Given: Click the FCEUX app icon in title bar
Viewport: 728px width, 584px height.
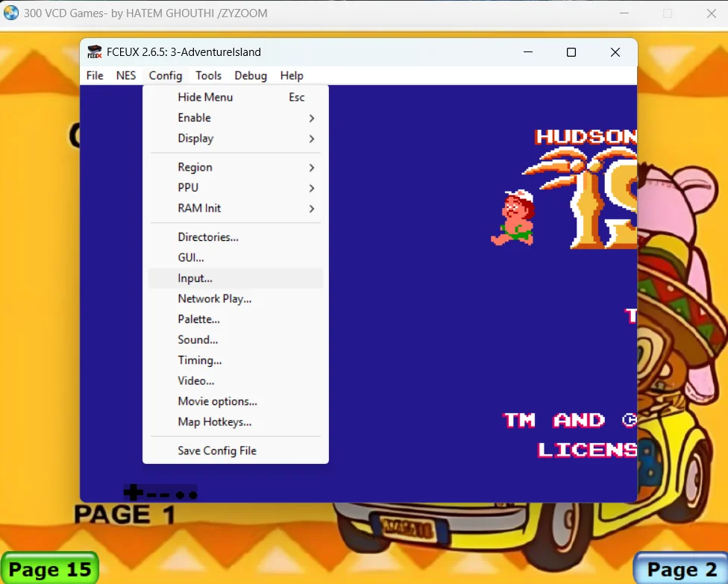Looking at the screenshot, I should tap(94, 52).
